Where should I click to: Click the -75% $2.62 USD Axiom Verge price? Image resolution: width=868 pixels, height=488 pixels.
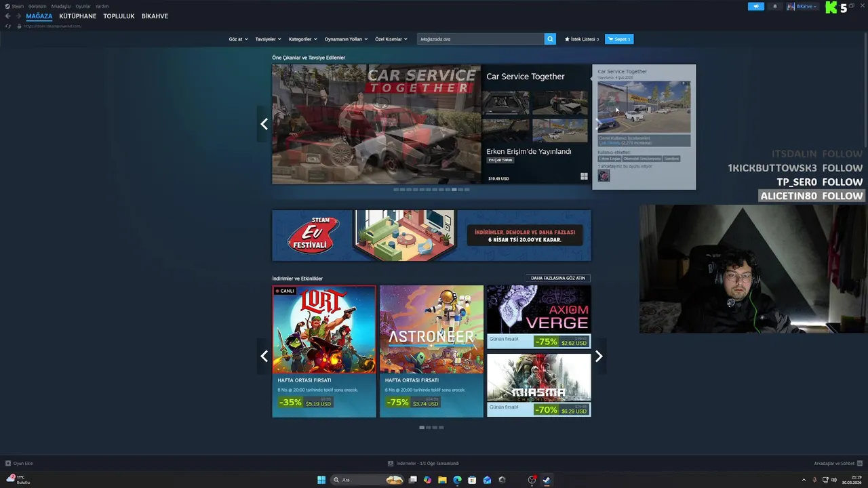(561, 342)
